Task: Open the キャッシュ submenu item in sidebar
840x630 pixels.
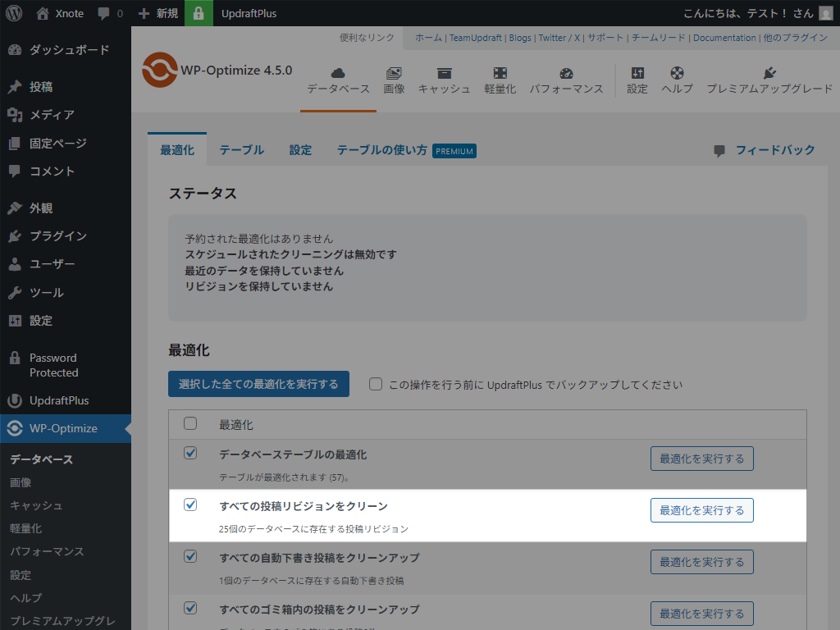Action: pos(36,505)
